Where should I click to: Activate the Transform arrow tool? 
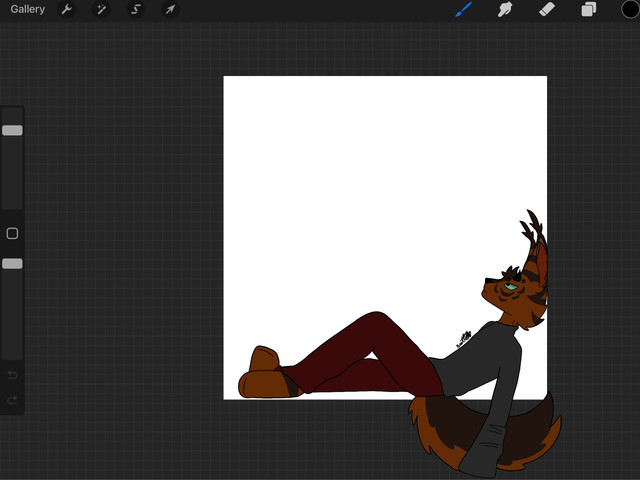click(170, 9)
